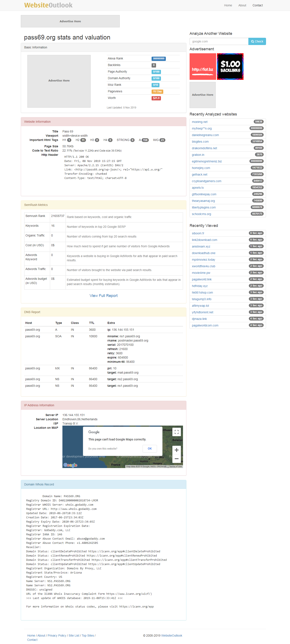Click the Advertise Here box in Basic Information
The height and width of the screenshot is (644, 290).
coord(59,81)
